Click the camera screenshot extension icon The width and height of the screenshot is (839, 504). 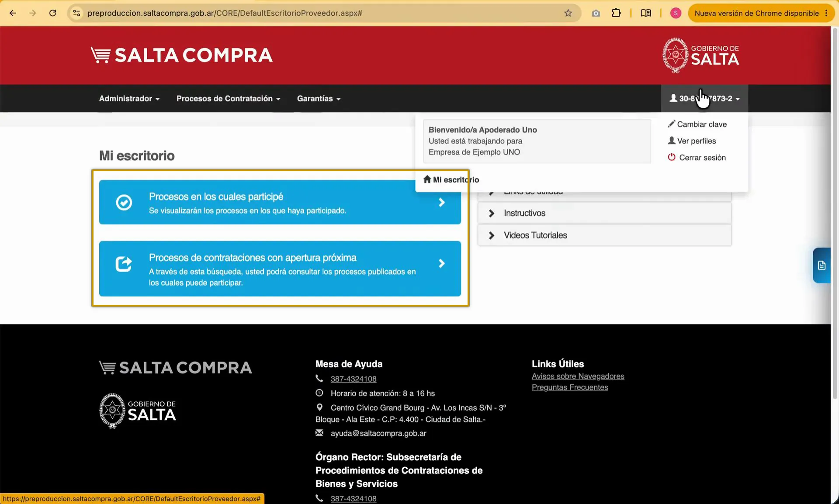pyautogui.click(x=596, y=13)
